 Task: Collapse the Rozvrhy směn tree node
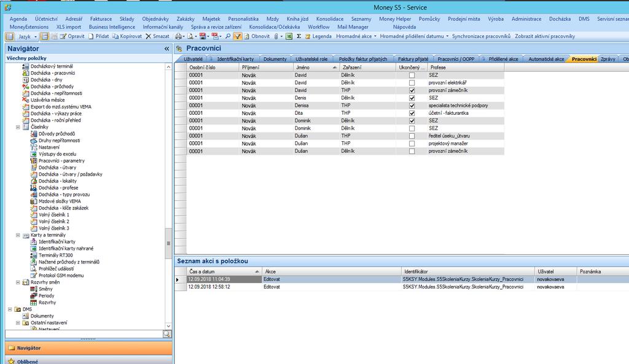[x=18, y=282]
